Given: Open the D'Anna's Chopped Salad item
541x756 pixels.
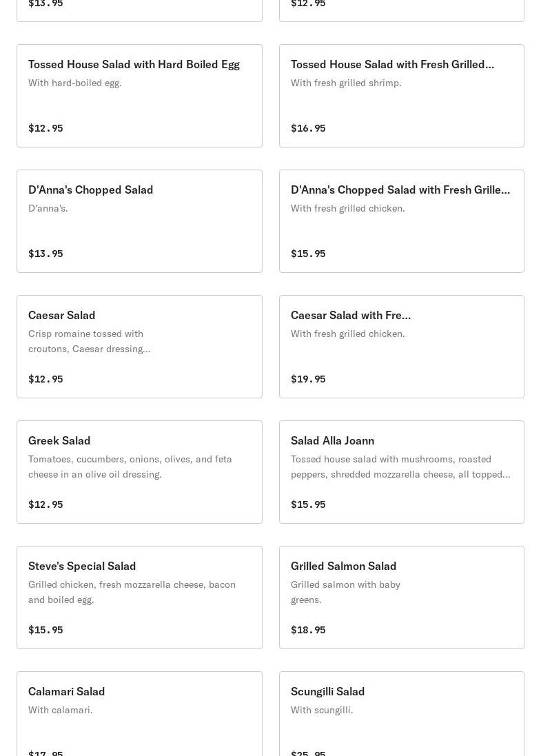Looking at the screenshot, I should [x=90, y=190].
